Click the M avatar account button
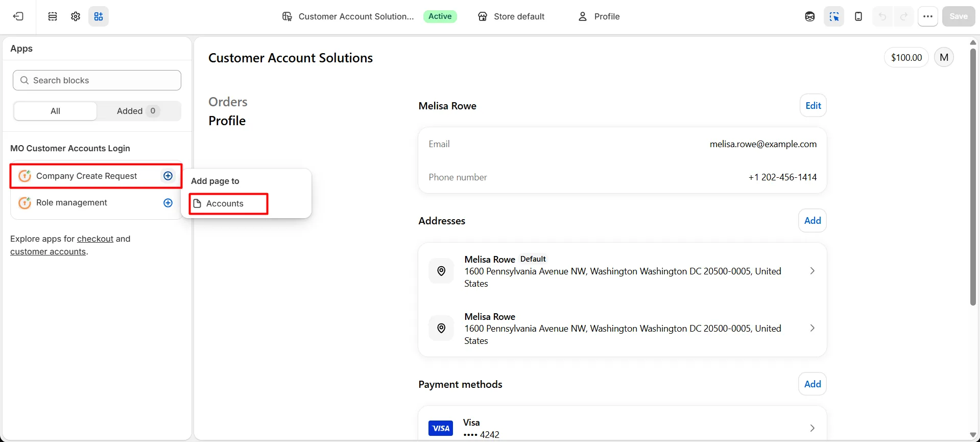The image size is (980, 442). tap(944, 57)
